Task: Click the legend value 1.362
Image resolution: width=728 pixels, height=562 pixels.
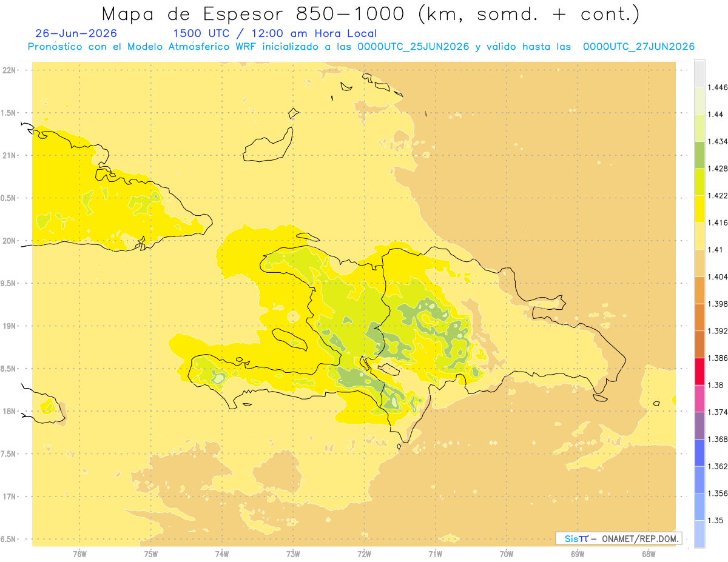Action: 718,466
